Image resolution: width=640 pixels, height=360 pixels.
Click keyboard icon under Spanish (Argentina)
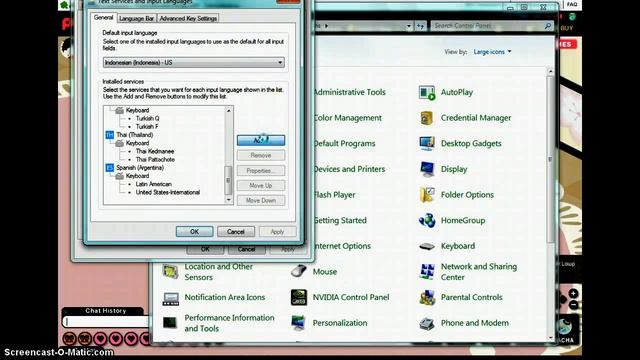click(x=120, y=176)
